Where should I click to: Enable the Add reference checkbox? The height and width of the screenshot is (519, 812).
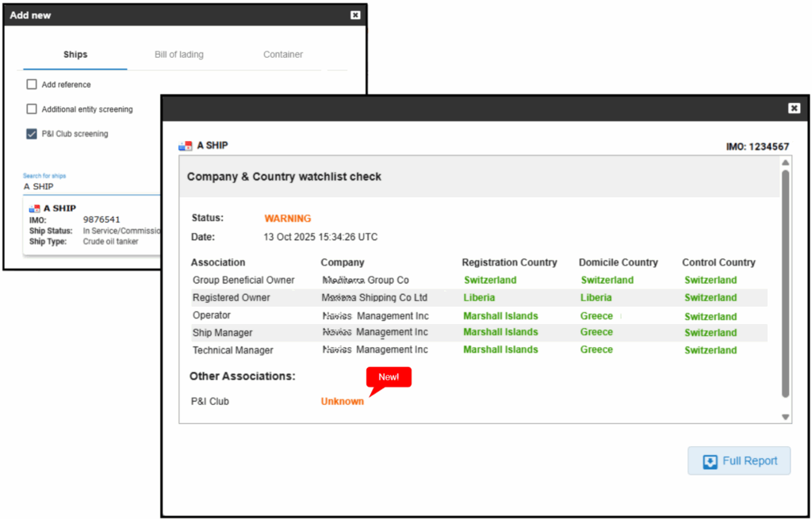click(32, 85)
